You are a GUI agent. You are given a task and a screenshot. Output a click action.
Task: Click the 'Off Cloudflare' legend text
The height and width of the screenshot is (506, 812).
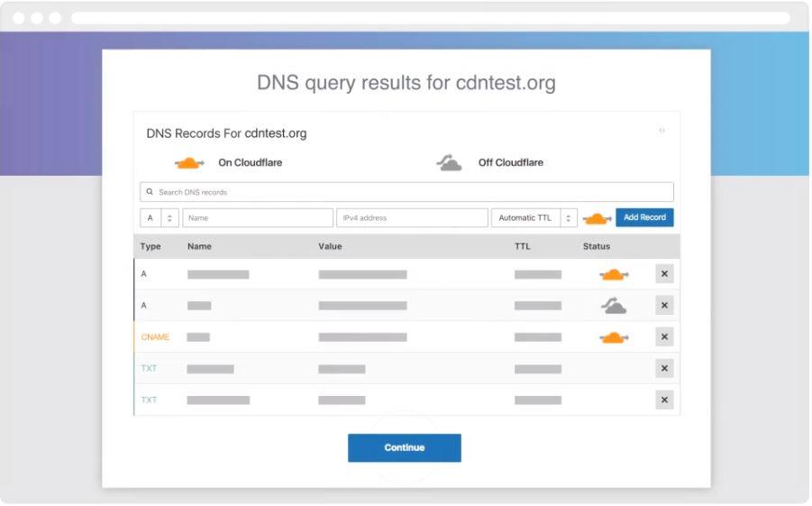[x=511, y=162]
